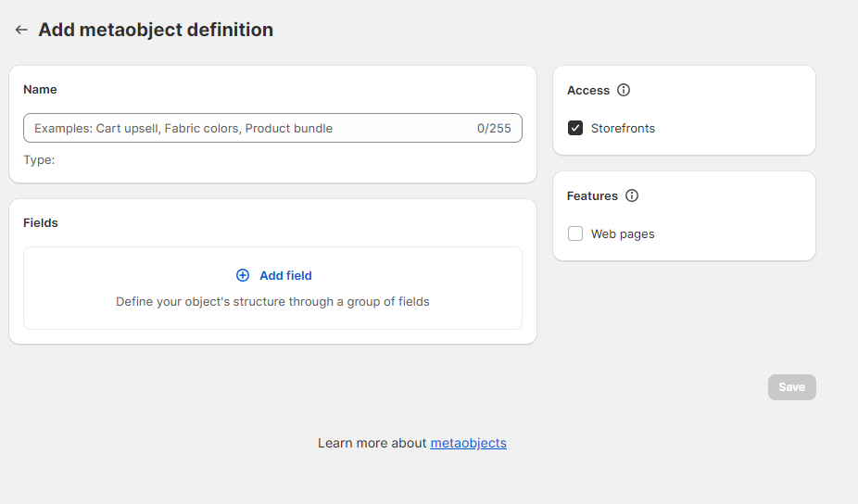Click the Add field text link
Viewport: 858px width, 504px height.
click(285, 275)
